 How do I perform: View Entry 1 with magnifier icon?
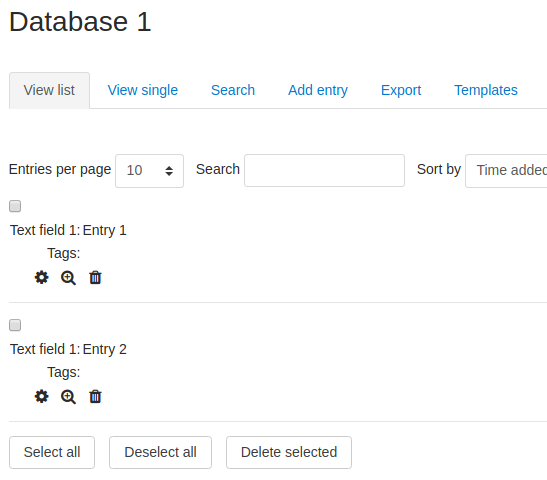[x=68, y=278]
